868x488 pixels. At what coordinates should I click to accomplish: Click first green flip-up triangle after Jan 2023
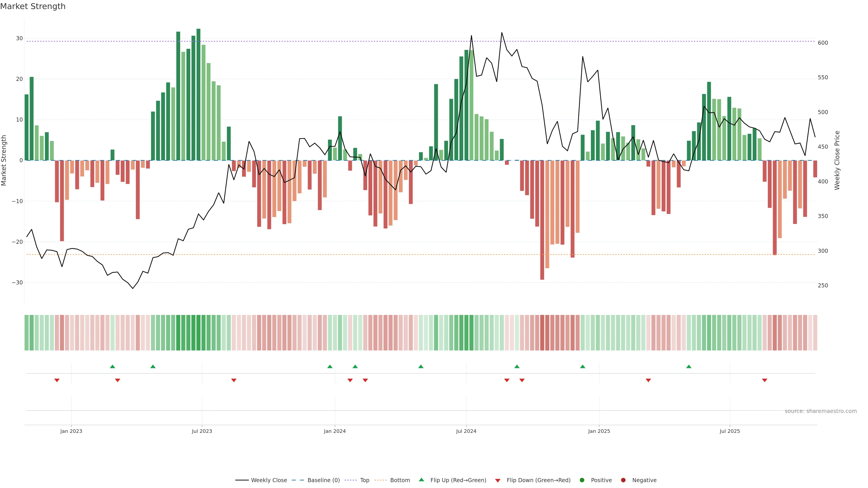point(113,366)
